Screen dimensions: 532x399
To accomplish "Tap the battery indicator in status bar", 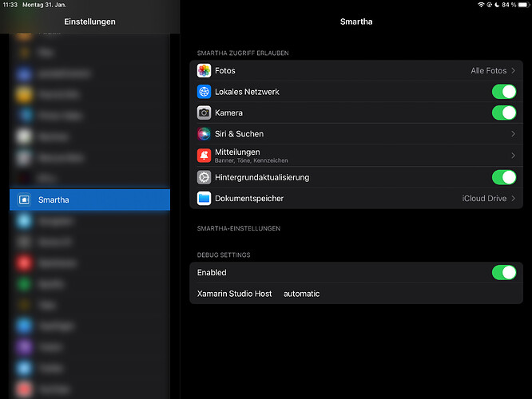I will (x=522, y=5).
